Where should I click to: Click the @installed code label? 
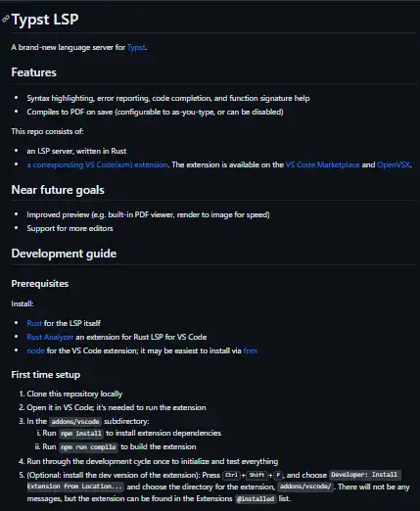pos(256,499)
